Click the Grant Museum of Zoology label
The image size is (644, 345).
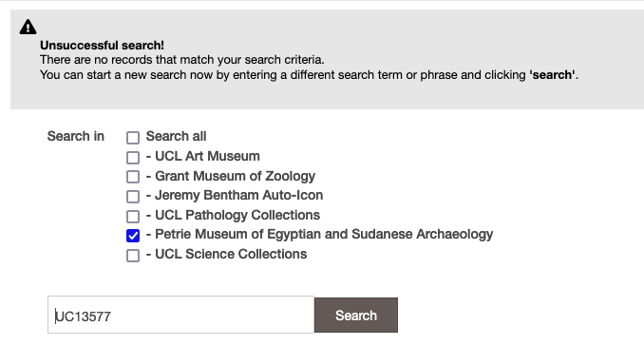pos(231,176)
